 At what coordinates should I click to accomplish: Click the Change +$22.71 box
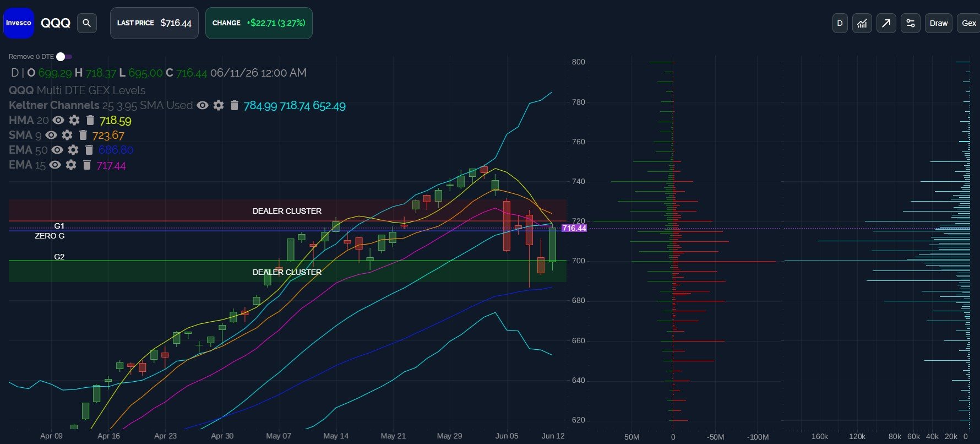[259, 23]
